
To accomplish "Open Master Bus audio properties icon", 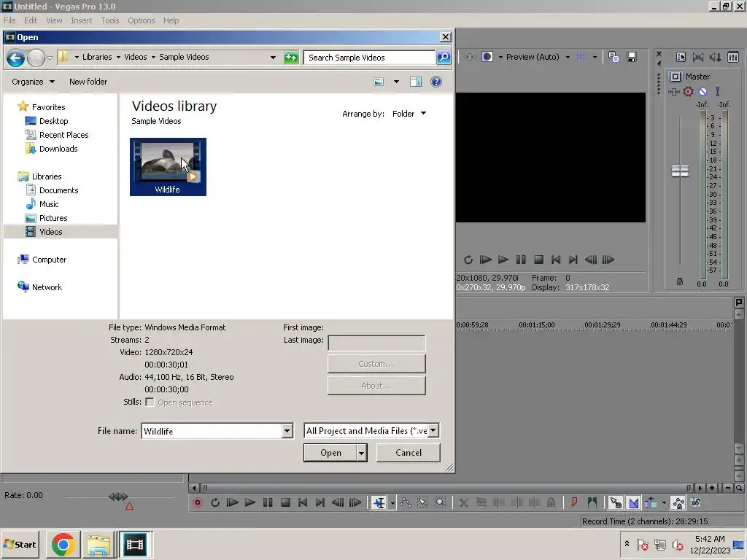I will (x=681, y=57).
